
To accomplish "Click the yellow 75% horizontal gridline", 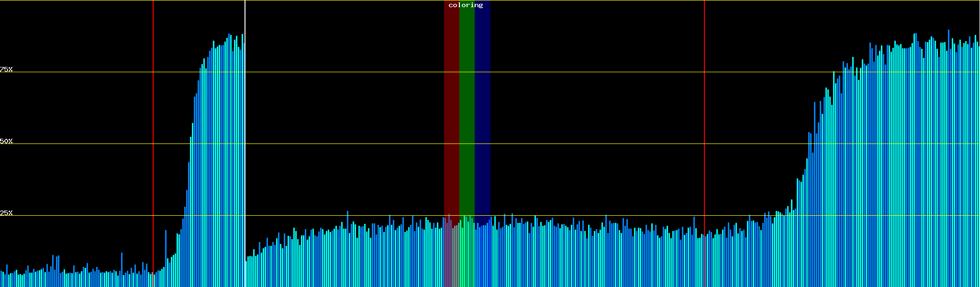I will 574,72.
